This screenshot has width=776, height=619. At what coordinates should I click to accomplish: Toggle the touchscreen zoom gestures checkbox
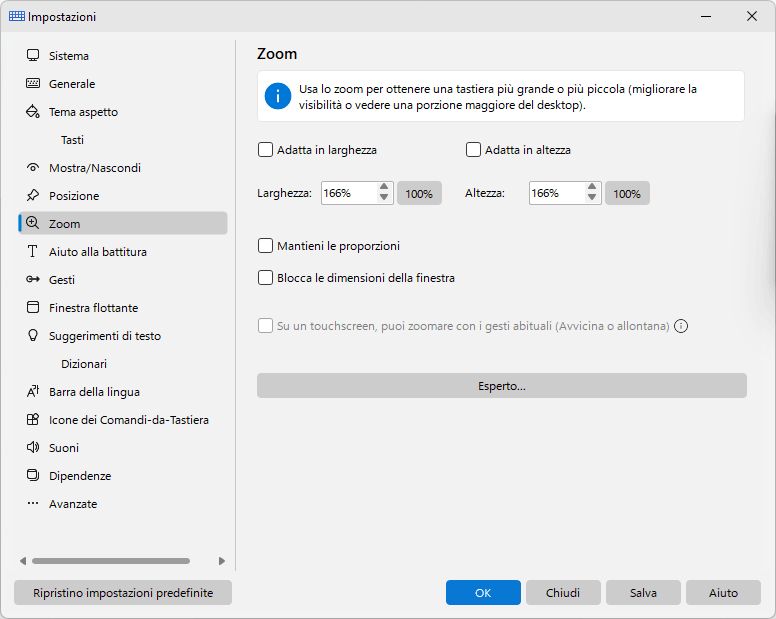point(265,326)
